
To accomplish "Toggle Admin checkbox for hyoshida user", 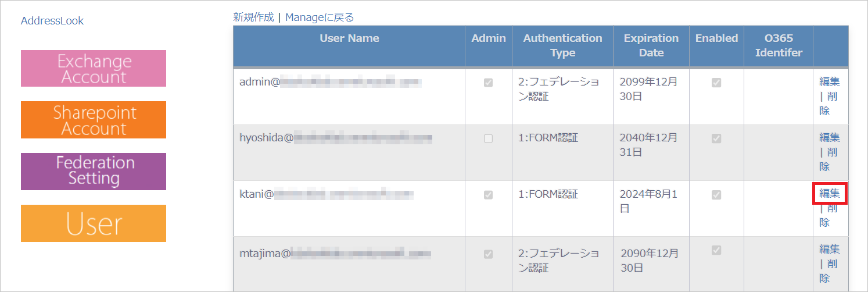I will tap(489, 138).
